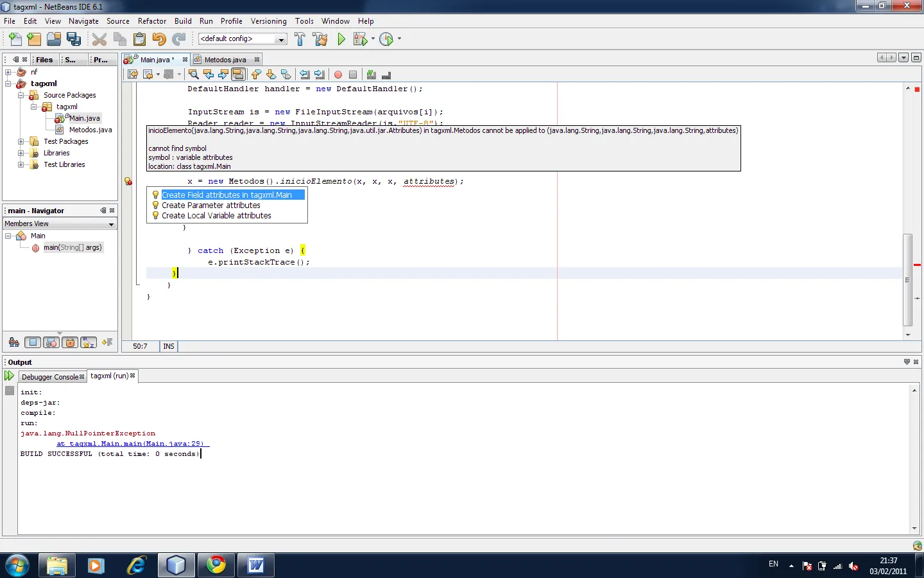Click the Run Main Project green arrow
Viewport: 924px width, 578px height.
click(x=341, y=39)
